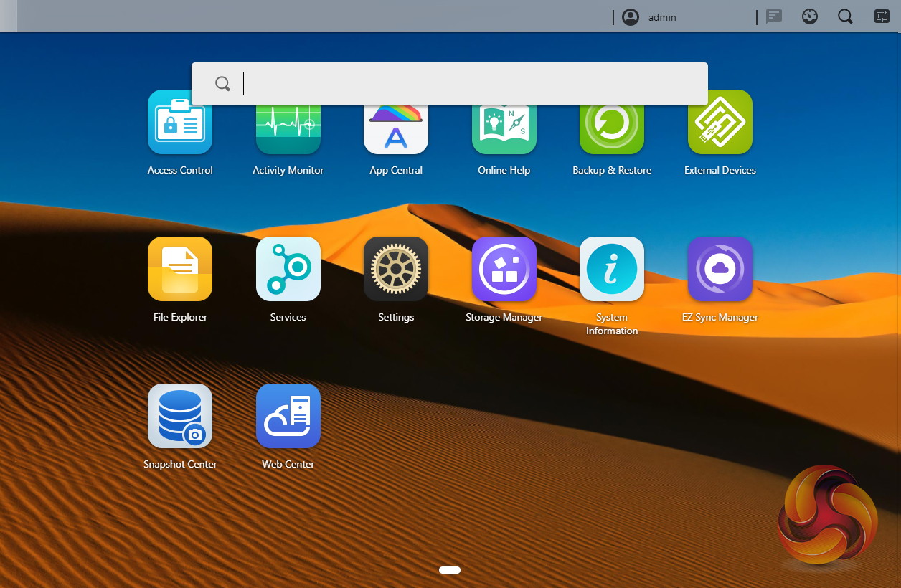Open the admin account menu
The image size is (901, 588).
click(662, 17)
